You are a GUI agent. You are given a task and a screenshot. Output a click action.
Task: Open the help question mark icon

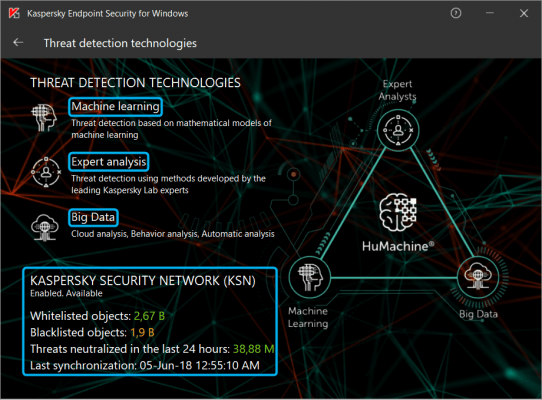point(456,13)
